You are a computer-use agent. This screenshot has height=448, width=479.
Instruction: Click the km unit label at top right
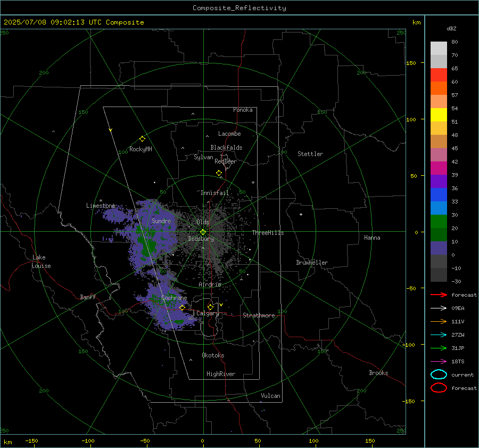pyautogui.click(x=416, y=22)
